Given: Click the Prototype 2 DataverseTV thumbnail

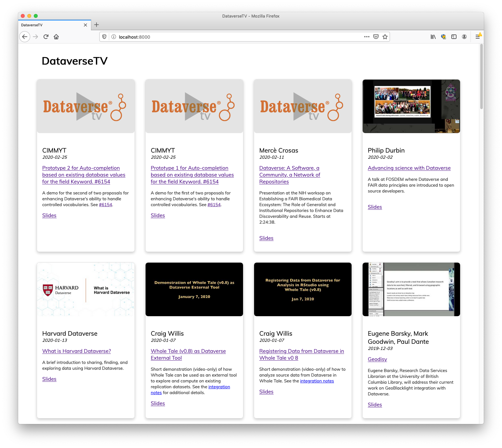Looking at the screenshot, I should tap(86, 106).
